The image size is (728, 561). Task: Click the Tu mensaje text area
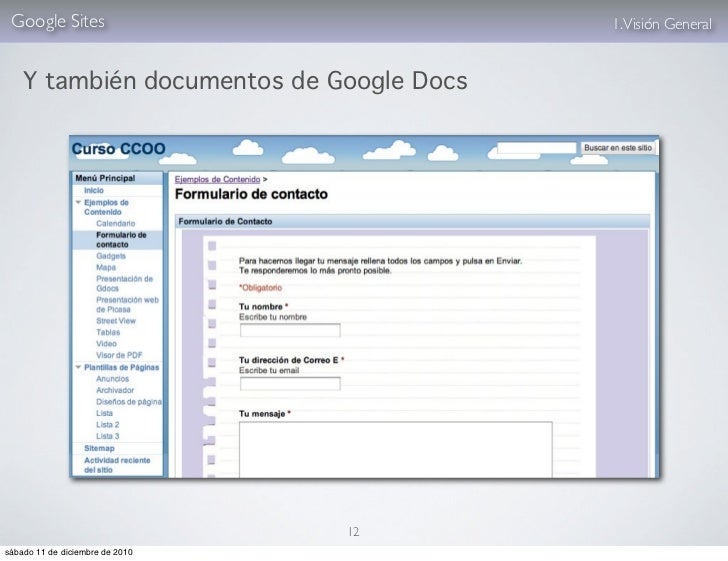(x=396, y=450)
